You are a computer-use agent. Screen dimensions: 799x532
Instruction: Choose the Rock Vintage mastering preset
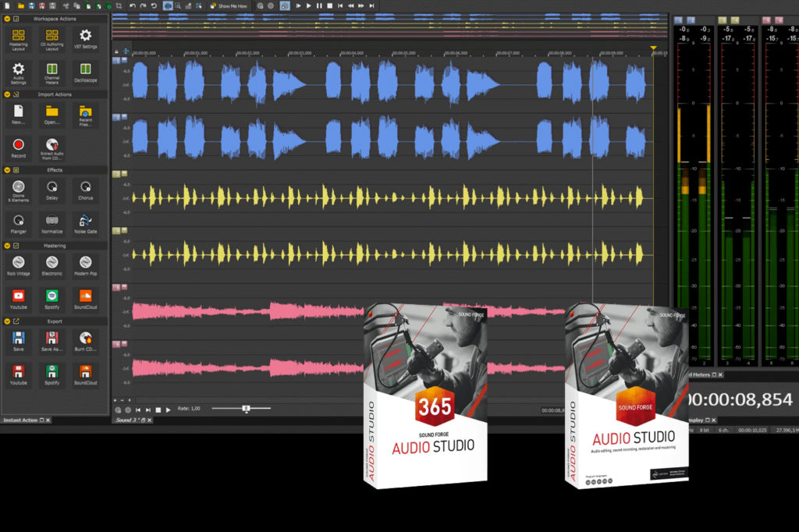[19, 266]
